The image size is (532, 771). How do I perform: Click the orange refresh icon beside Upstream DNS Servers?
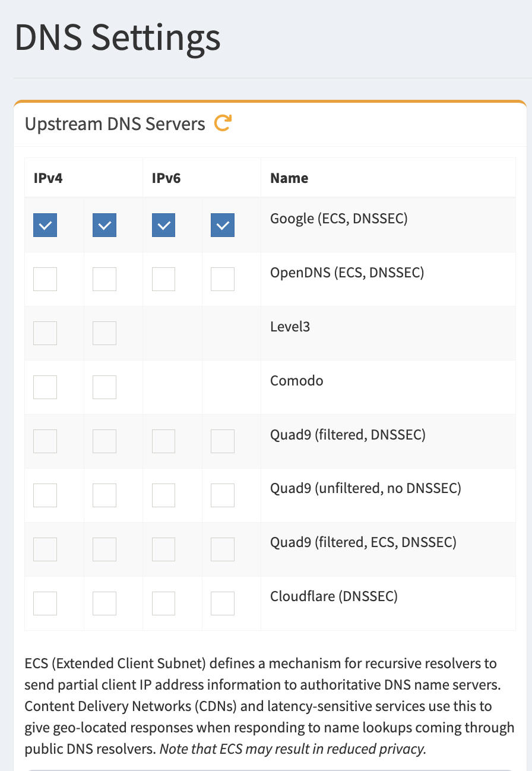[223, 124]
